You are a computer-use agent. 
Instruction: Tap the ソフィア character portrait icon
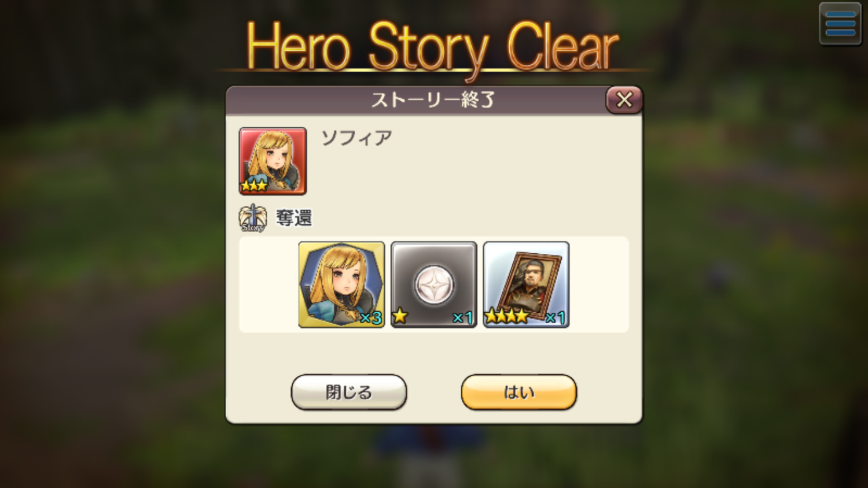[x=273, y=161]
